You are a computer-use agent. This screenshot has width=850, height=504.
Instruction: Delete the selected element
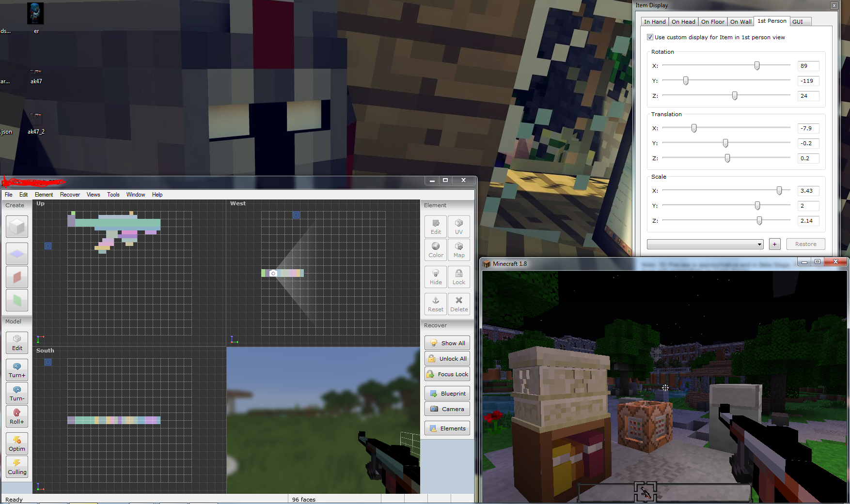pos(459,304)
